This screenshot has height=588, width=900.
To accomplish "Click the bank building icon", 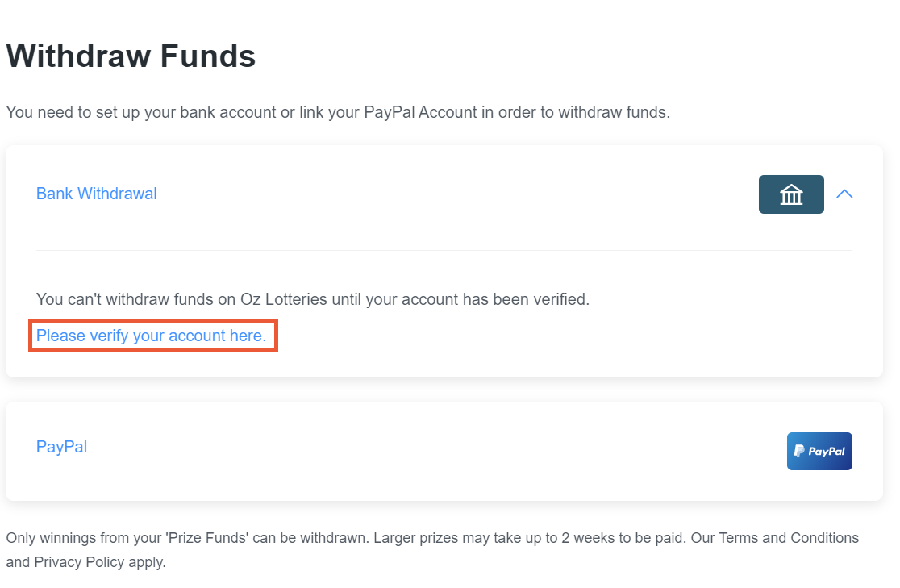I will click(791, 194).
